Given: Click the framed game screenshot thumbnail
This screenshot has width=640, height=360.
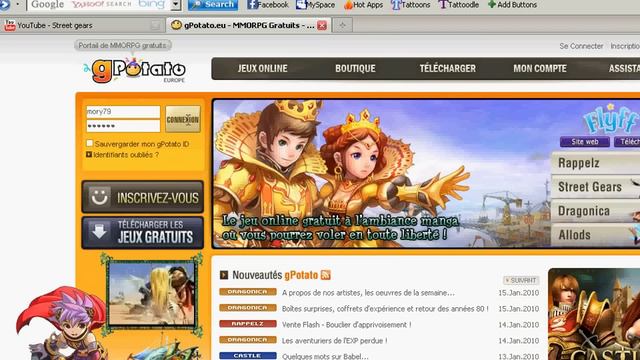Looking at the screenshot, I should [152, 293].
